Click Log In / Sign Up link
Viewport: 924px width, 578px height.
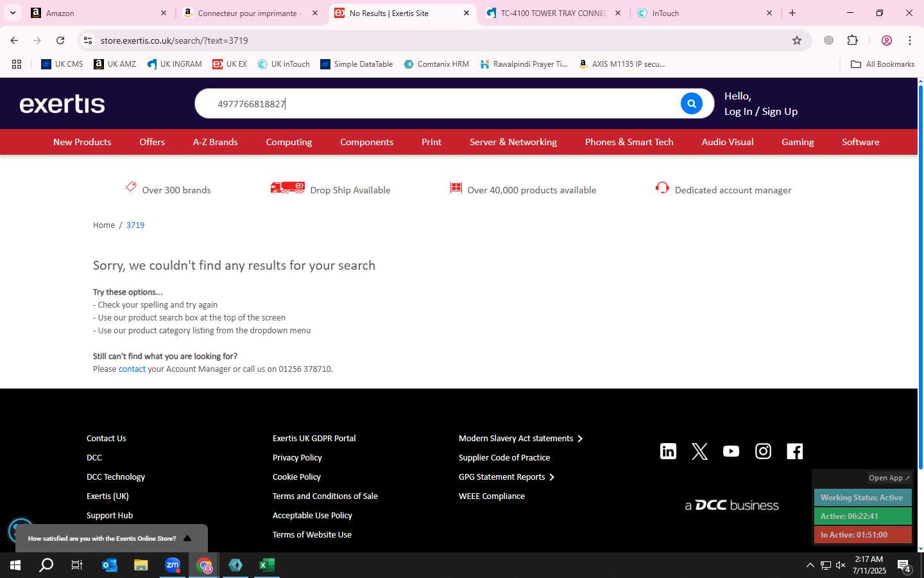click(761, 112)
